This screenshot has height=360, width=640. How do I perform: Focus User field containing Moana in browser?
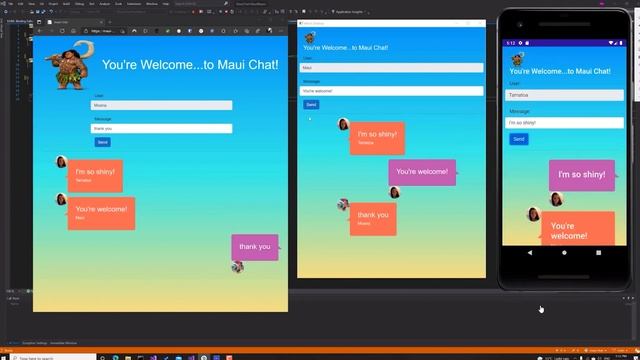pyautogui.click(x=161, y=105)
